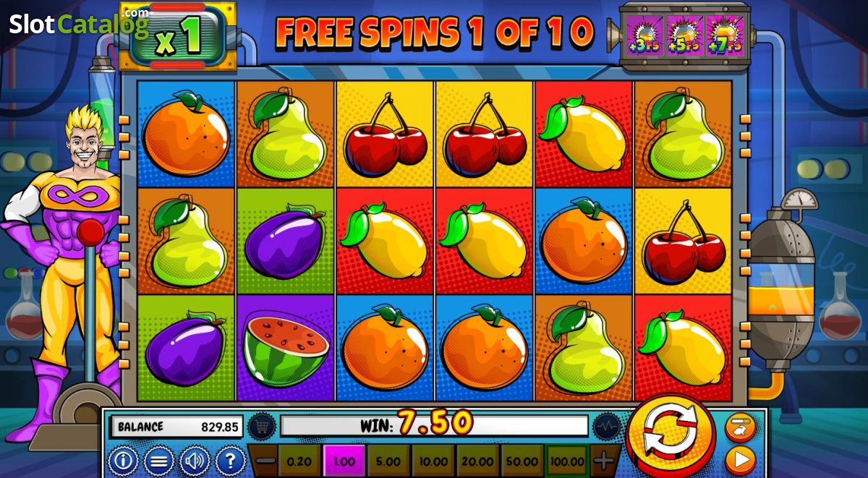Viewport: 868px width, 478px height.
Task: Start autoplay with the orange play button
Action: [x=739, y=461]
